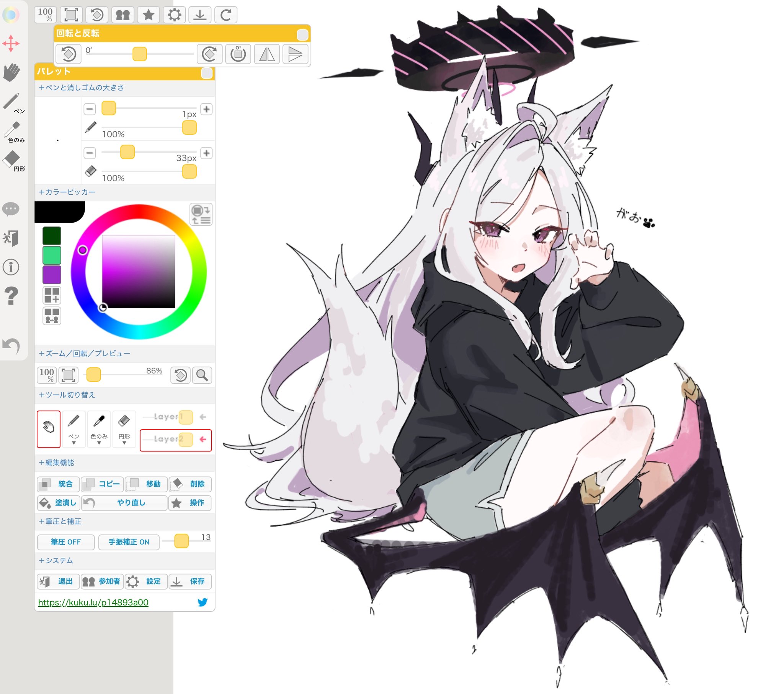Image resolution: width=784 pixels, height=694 pixels.
Task: Open the kuku.lu room link
Action: (x=93, y=602)
